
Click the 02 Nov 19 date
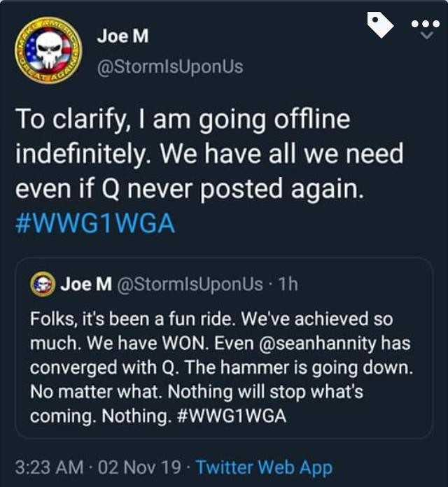tap(141, 466)
